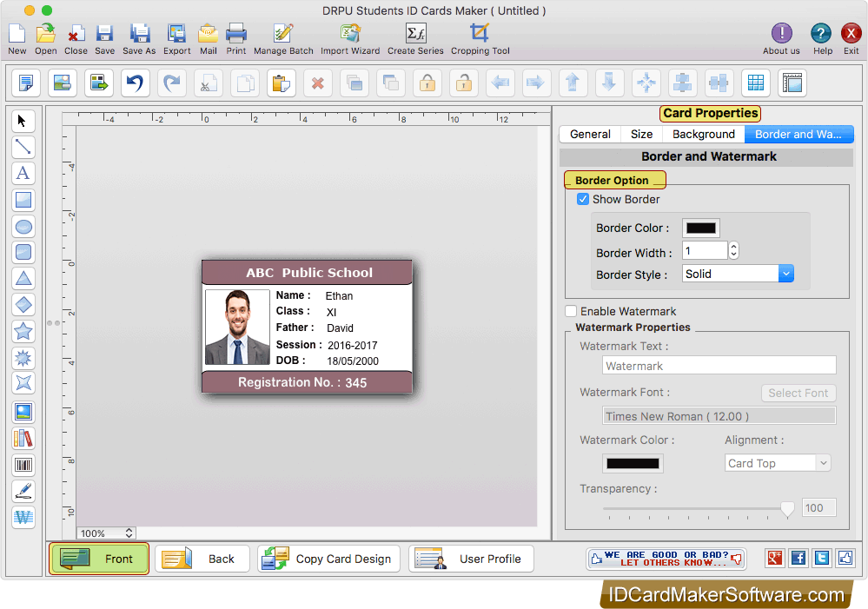868x609 pixels.
Task: Choose the Ellipse drawing tool
Action: [x=23, y=226]
